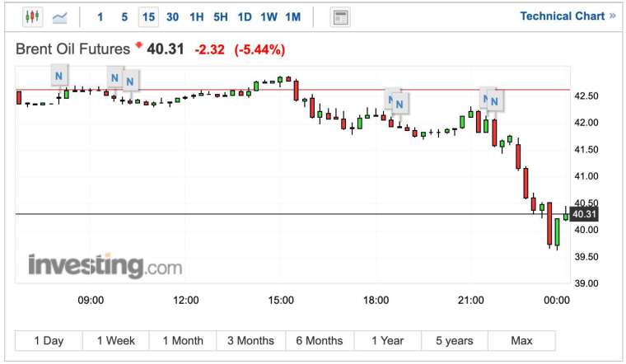Select the candlestick chart type icon
626x364 pixels.
[x=32, y=17]
